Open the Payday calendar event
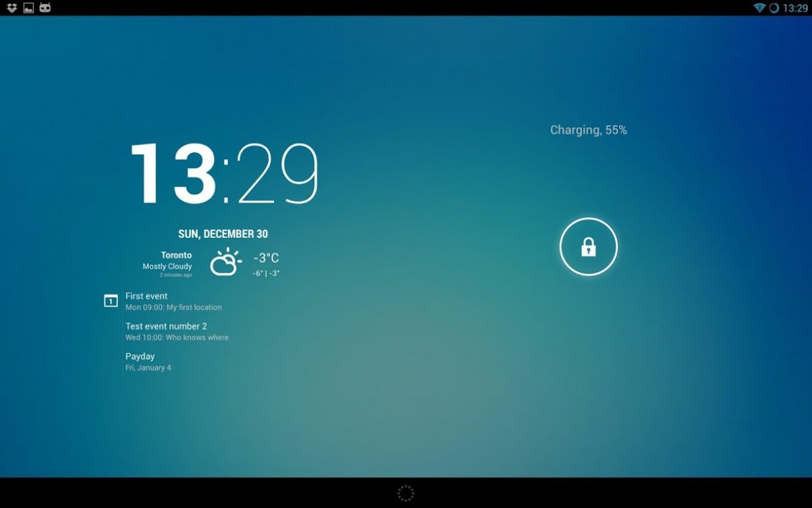 (x=140, y=356)
